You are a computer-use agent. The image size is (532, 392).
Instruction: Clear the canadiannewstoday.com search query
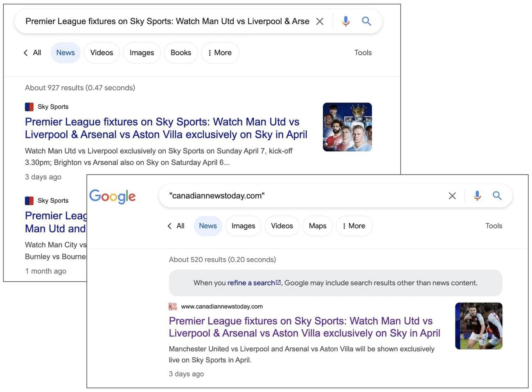[452, 196]
